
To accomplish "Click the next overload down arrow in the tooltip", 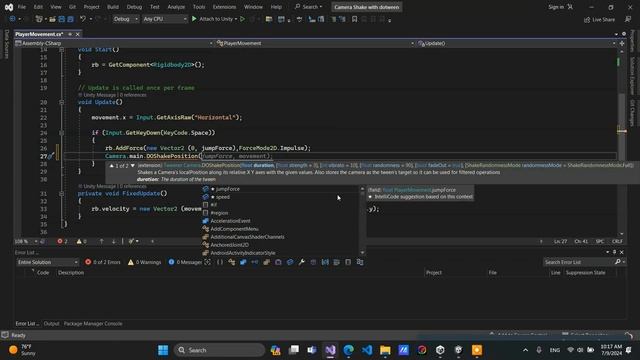I will pos(133,166).
